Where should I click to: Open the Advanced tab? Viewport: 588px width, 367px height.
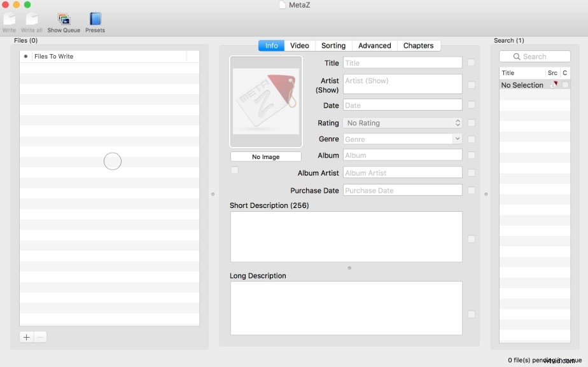click(x=374, y=45)
